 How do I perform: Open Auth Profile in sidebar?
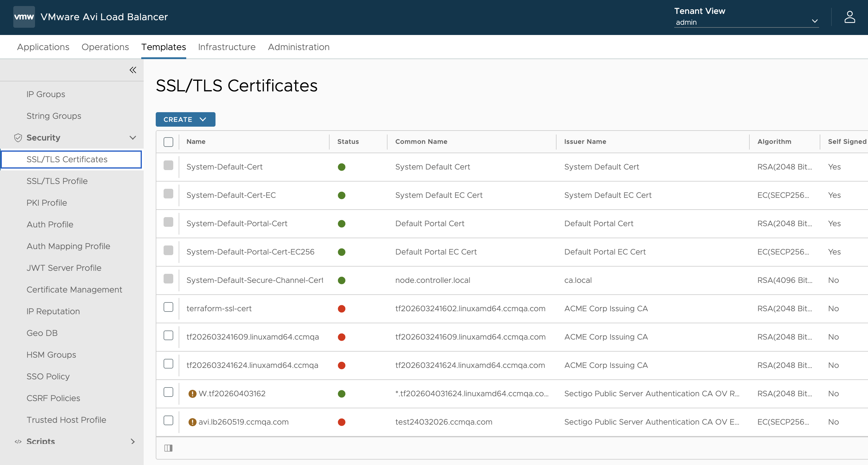[x=50, y=225]
